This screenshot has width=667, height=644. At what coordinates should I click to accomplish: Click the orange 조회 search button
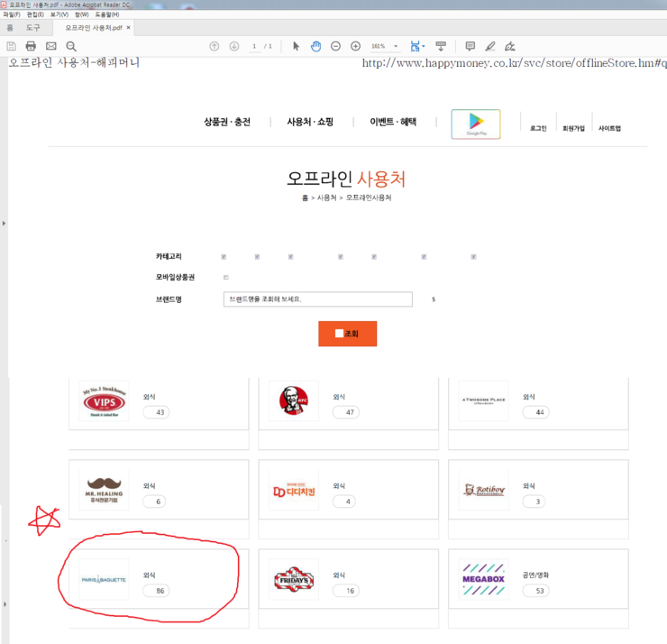tap(348, 334)
